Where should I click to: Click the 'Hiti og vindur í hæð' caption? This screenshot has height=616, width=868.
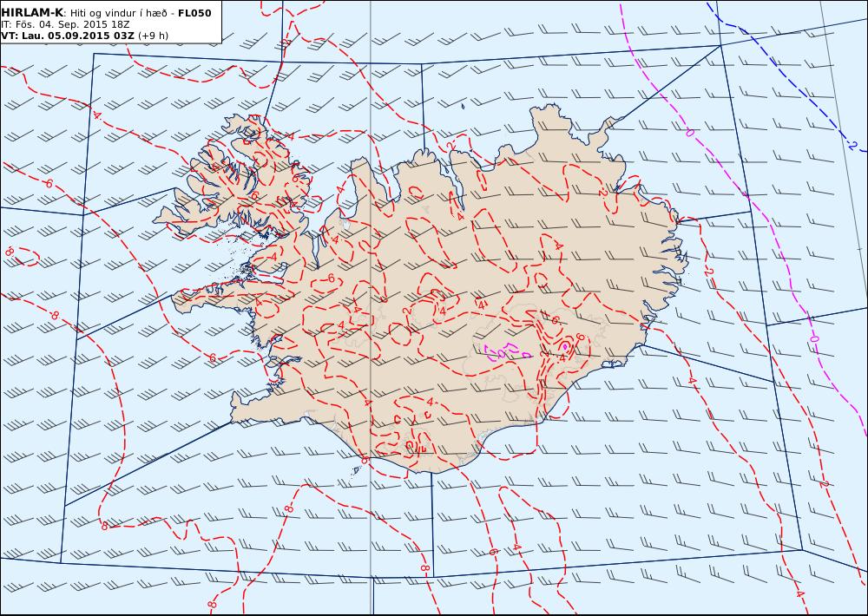tap(118, 13)
